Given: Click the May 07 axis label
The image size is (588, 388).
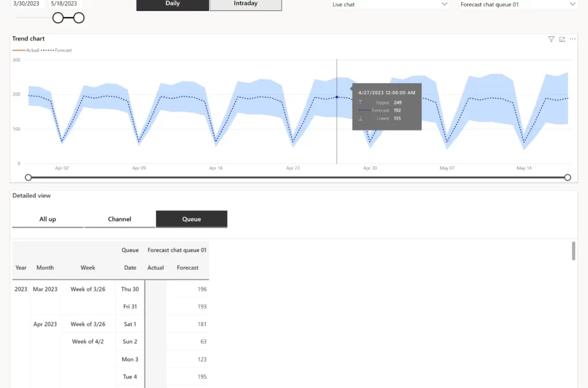Looking at the screenshot, I should click(447, 168).
